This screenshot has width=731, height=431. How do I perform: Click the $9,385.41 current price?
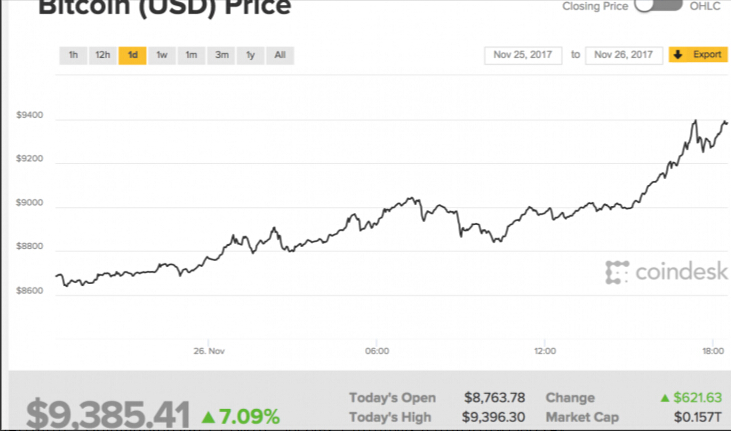click(107, 414)
